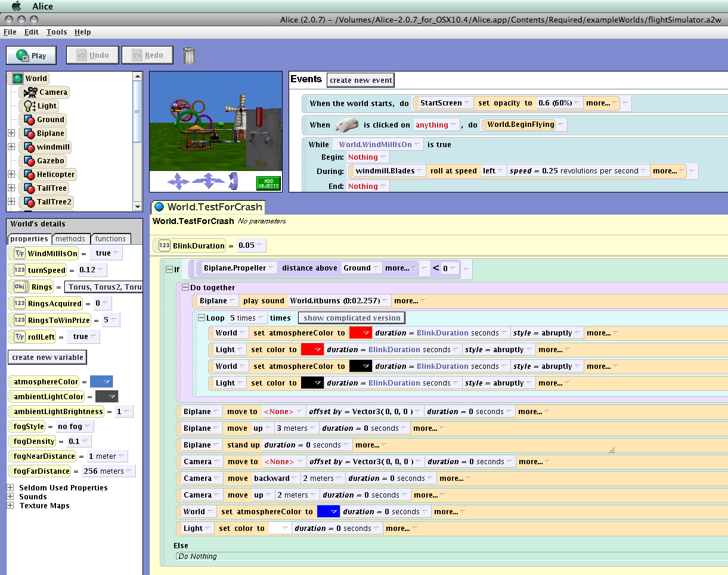Open the Edit menu
728x575 pixels.
[x=32, y=32]
